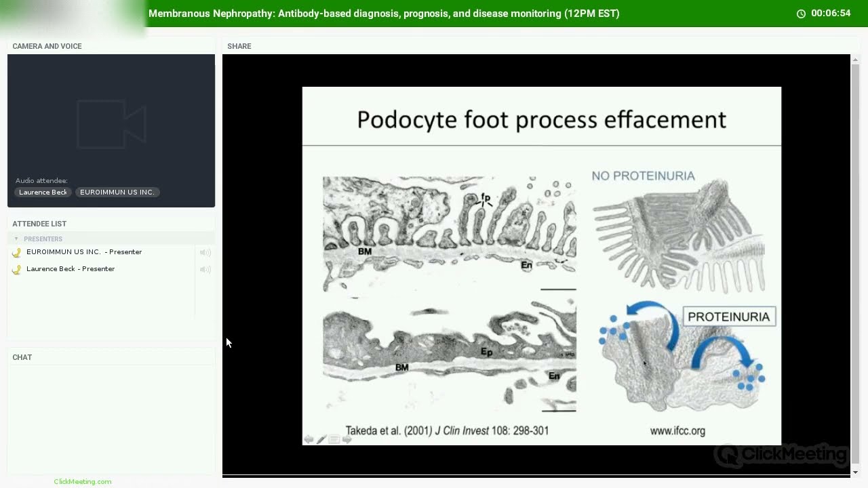Screen dimensions: 868x488
Task: Open the ClickMeeting.com link in the footer
Action: click(x=83, y=481)
